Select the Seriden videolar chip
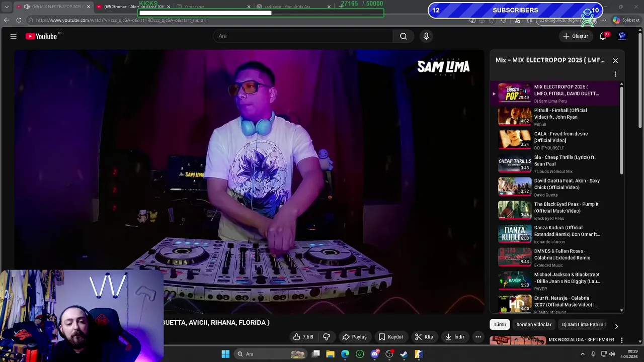The height and width of the screenshot is (362, 644). (x=534, y=325)
